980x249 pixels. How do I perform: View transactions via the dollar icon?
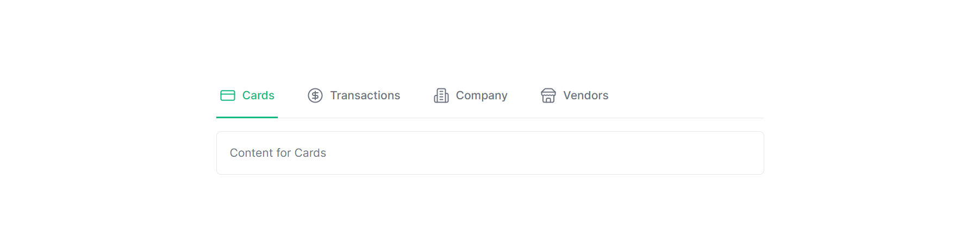(x=315, y=95)
